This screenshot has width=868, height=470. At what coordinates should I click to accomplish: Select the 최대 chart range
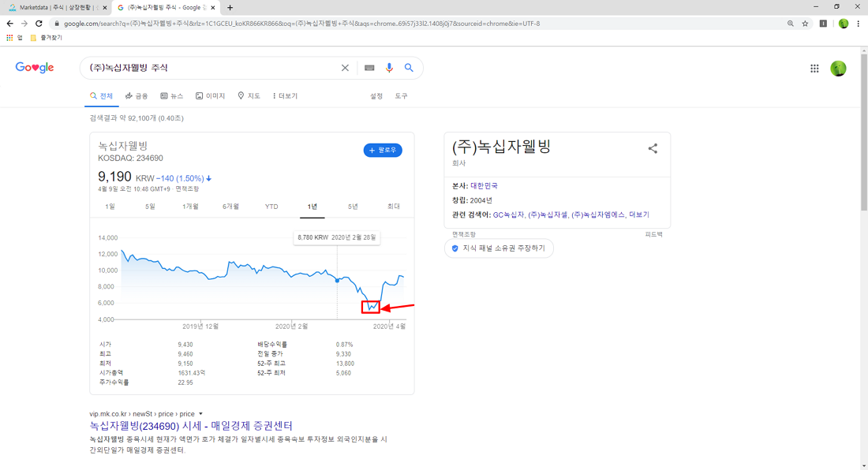point(394,207)
